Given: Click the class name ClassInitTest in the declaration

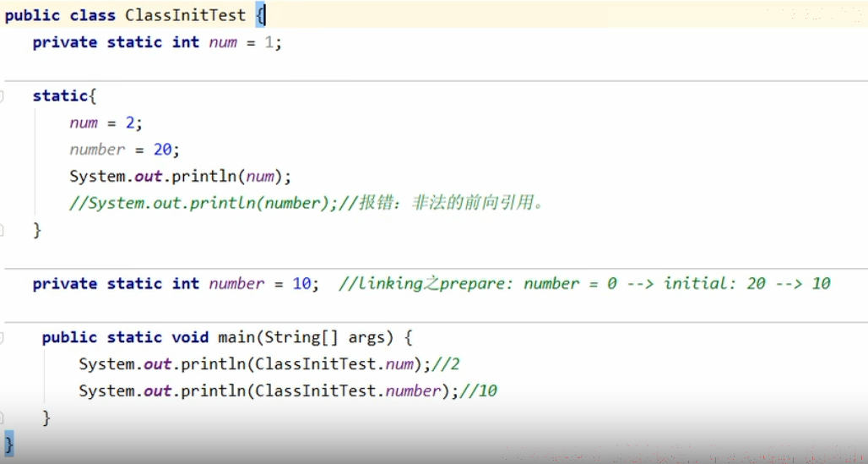Looking at the screenshot, I should coord(185,15).
